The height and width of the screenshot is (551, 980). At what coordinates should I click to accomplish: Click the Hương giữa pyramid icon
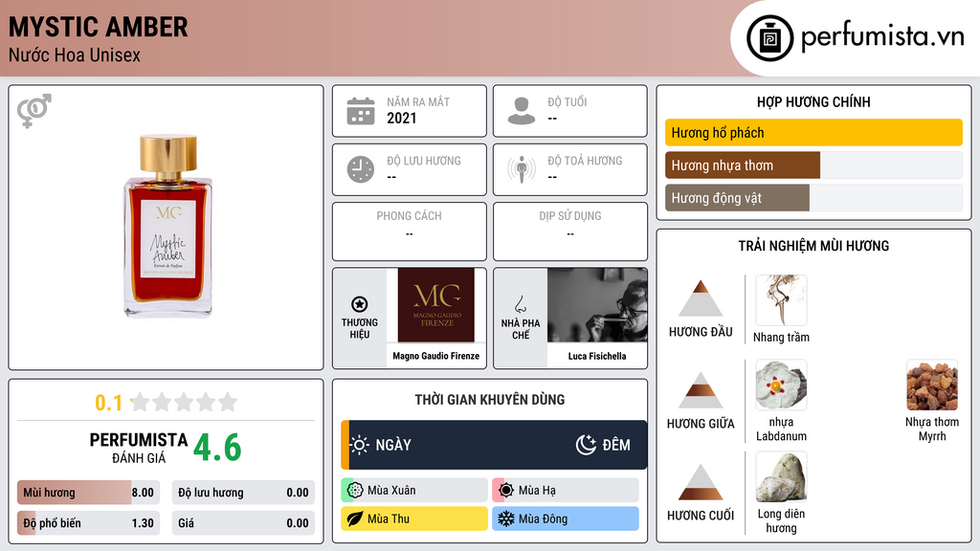[701, 390]
